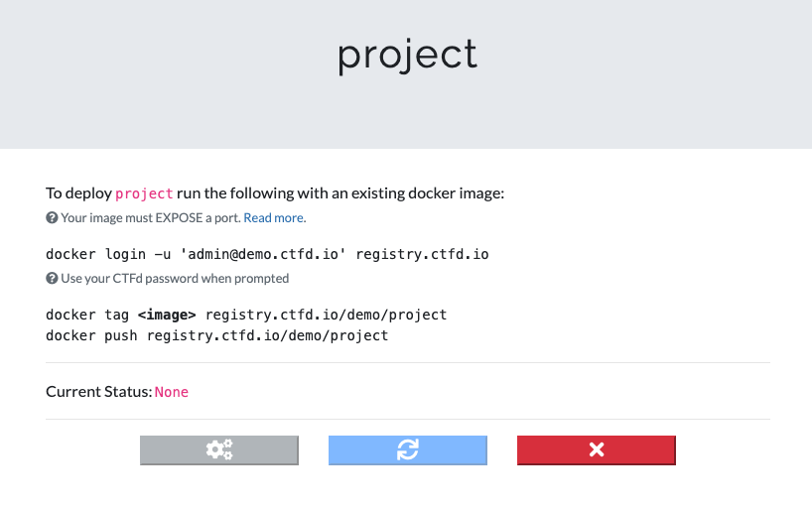This screenshot has width=812, height=509.
Task: Open the project settings gears button
Action: coord(218,449)
